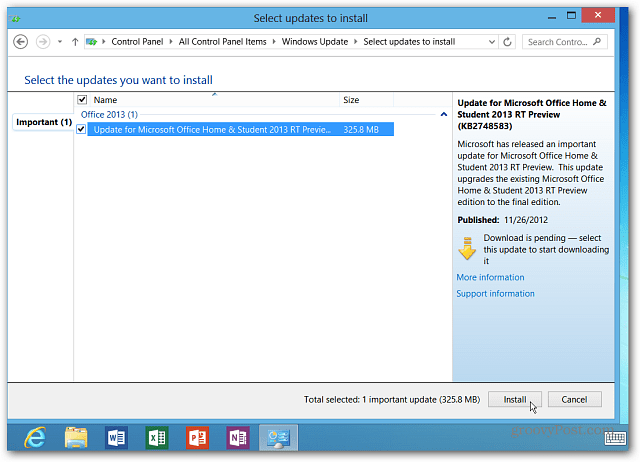Select the Important (1) tab
The width and height of the screenshot is (640, 462).
tap(43, 122)
